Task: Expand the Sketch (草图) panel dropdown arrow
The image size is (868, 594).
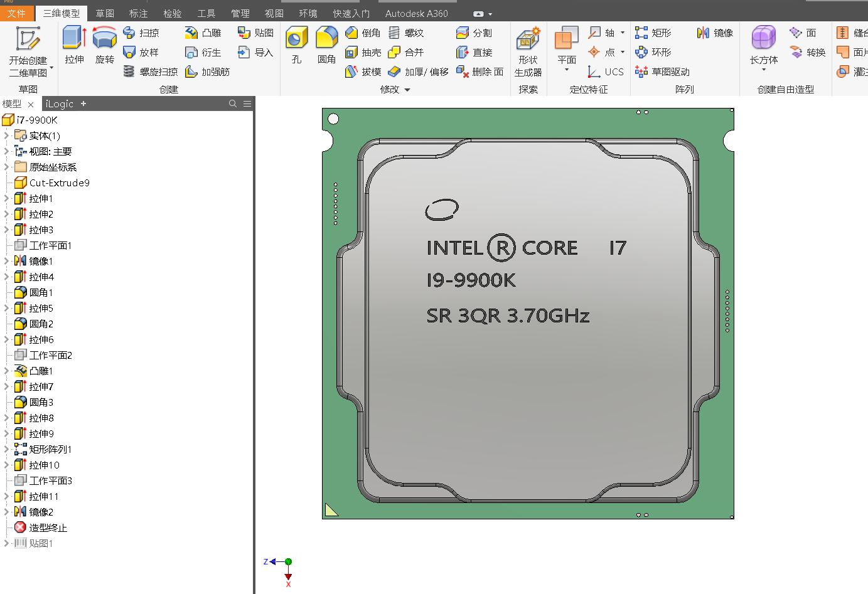Action: click(51, 67)
